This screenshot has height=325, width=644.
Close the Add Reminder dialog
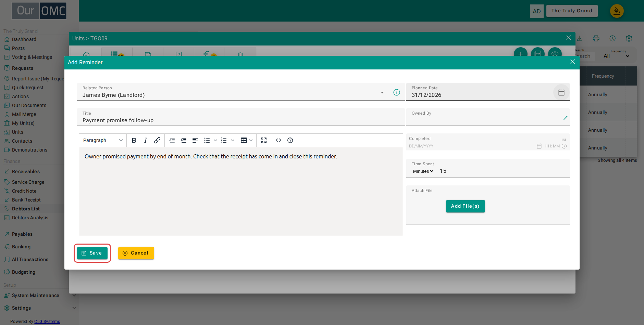pos(573,62)
